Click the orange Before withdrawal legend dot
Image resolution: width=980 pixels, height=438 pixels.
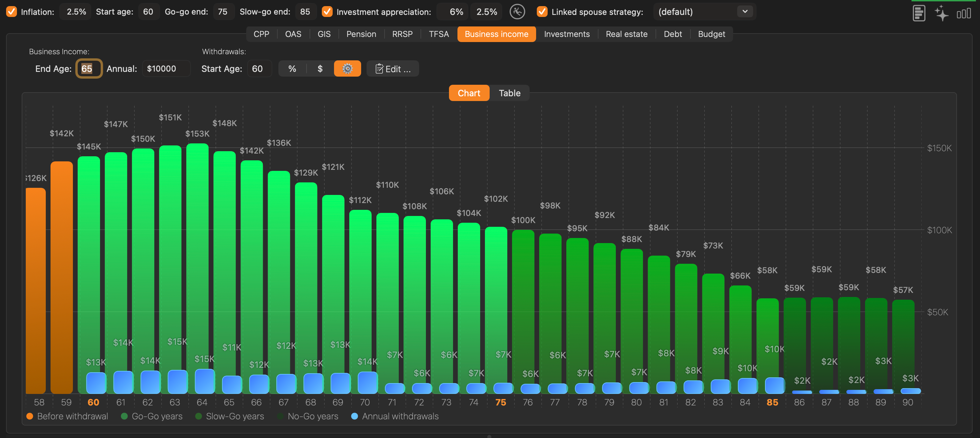pyautogui.click(x=30, y=416)
